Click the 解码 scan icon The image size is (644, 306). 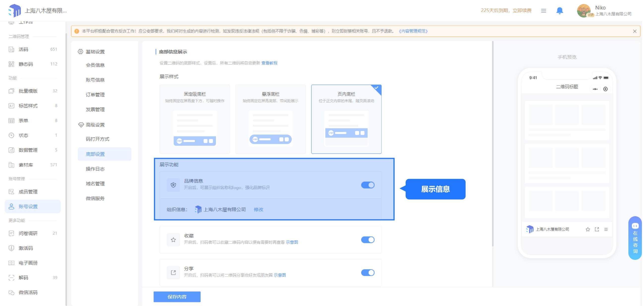click(x=11, y=277)
